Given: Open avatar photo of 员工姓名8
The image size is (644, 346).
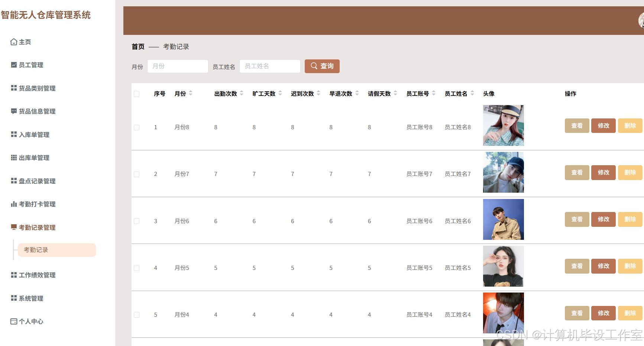Looking at the screenshot, I should tap(503, 125).
